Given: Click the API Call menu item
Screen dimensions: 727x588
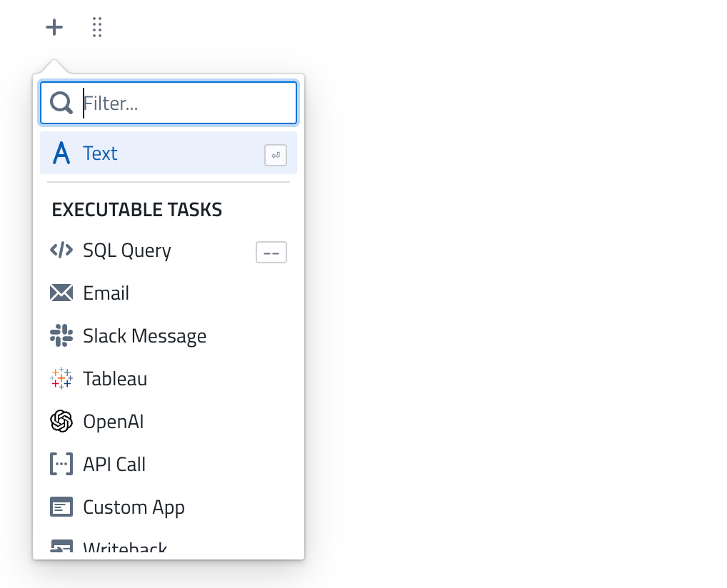Looking at the screenshot, I should pos(114,465).
